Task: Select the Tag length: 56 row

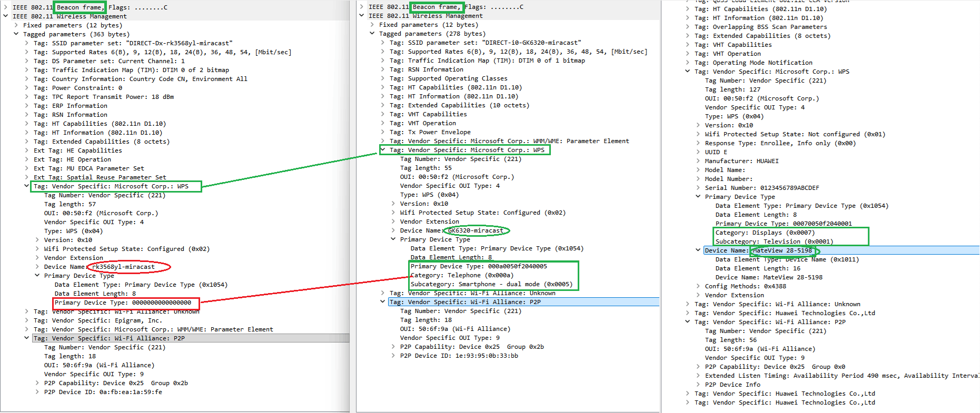Action: click(731, 340)
